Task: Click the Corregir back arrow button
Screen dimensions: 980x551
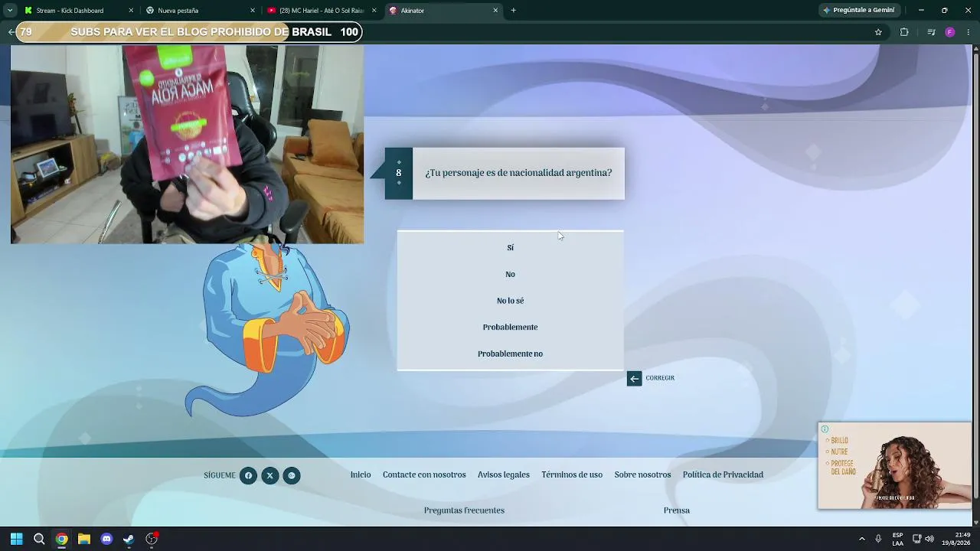Action: [x=634, y=378]
